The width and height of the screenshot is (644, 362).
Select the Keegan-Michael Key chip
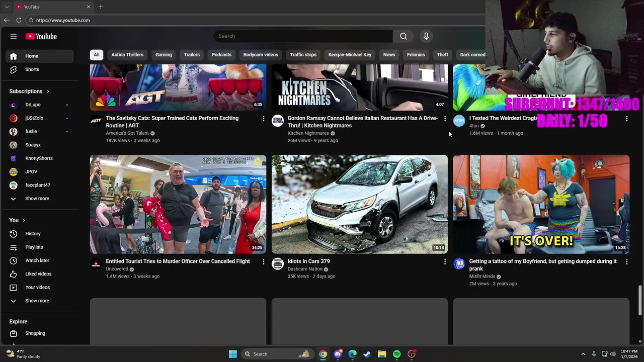[350, 55]
